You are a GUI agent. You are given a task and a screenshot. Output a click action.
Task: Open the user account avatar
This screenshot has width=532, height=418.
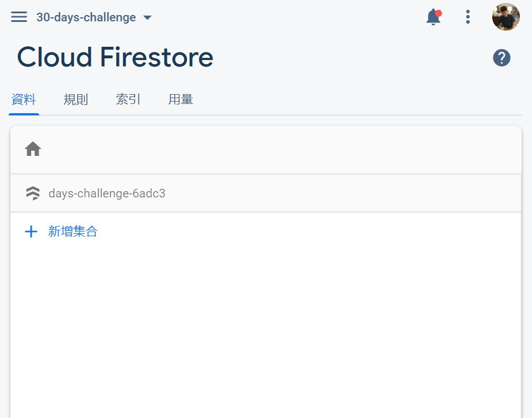506,17
